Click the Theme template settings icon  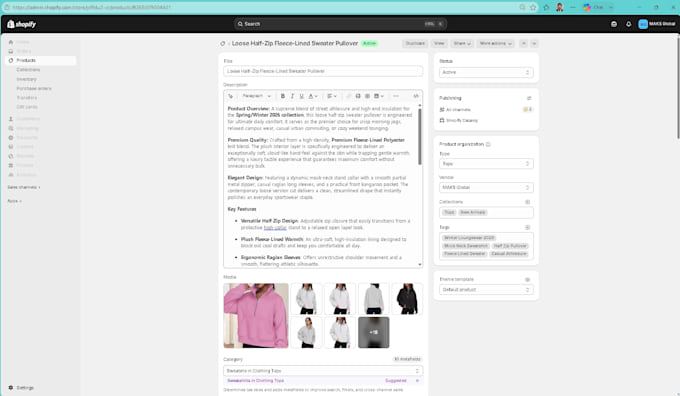(527, 280)
